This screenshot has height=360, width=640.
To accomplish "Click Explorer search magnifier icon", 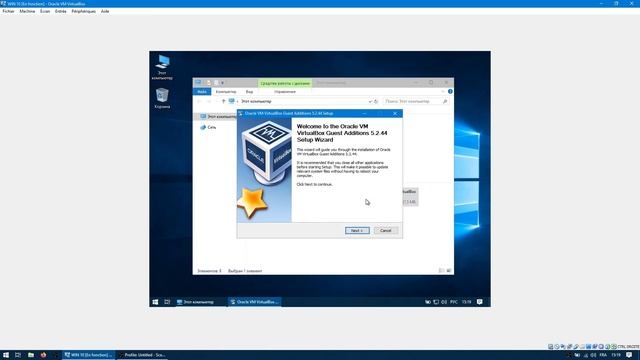I will coord(445,101).
